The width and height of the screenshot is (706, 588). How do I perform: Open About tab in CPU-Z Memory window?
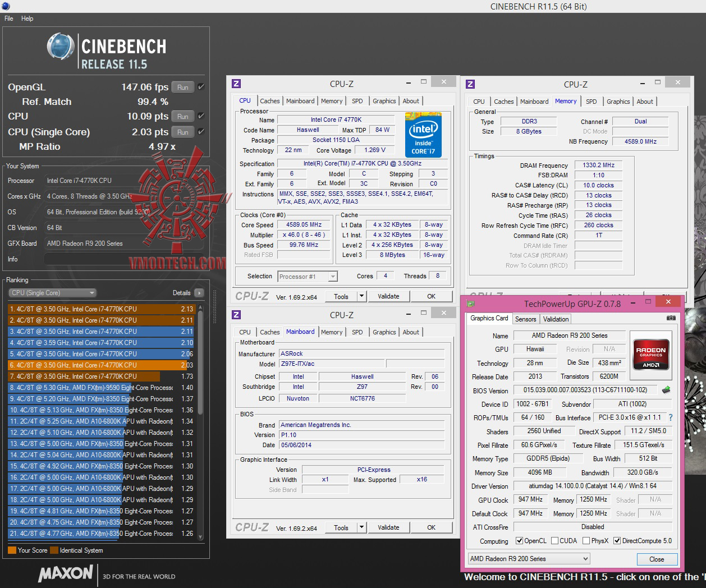point(645,102)
